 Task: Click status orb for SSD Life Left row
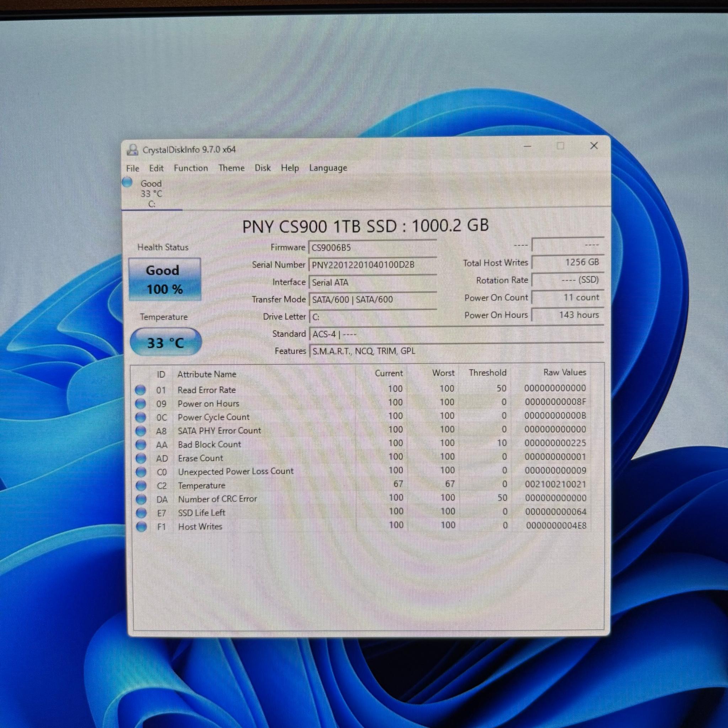(141, 513)
